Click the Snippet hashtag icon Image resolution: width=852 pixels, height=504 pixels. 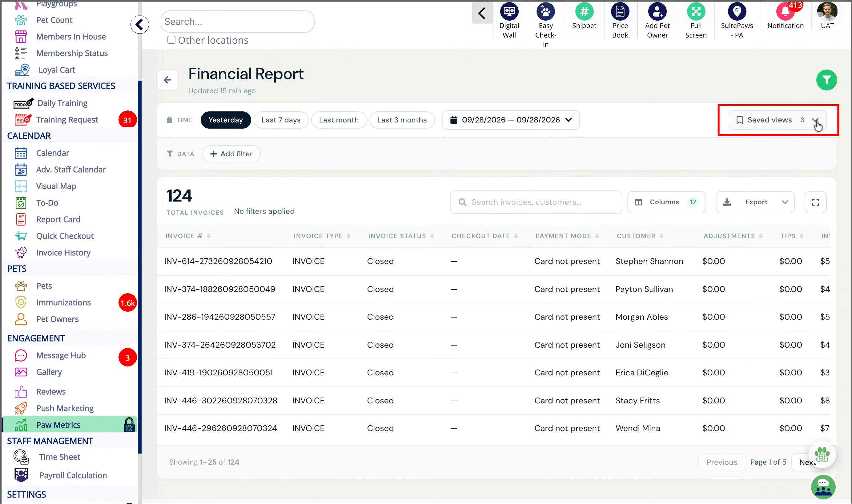tap(584, 12)
